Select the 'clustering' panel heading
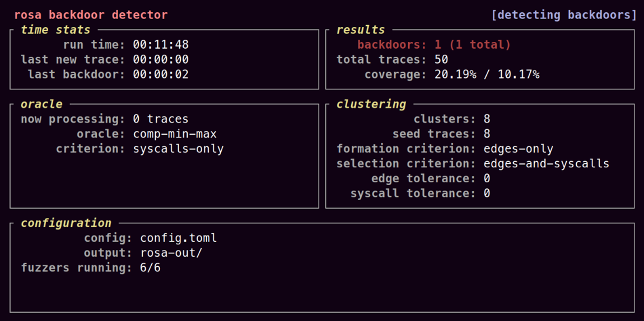Viewport: 644px width, 321px height. tap(371, 104)
